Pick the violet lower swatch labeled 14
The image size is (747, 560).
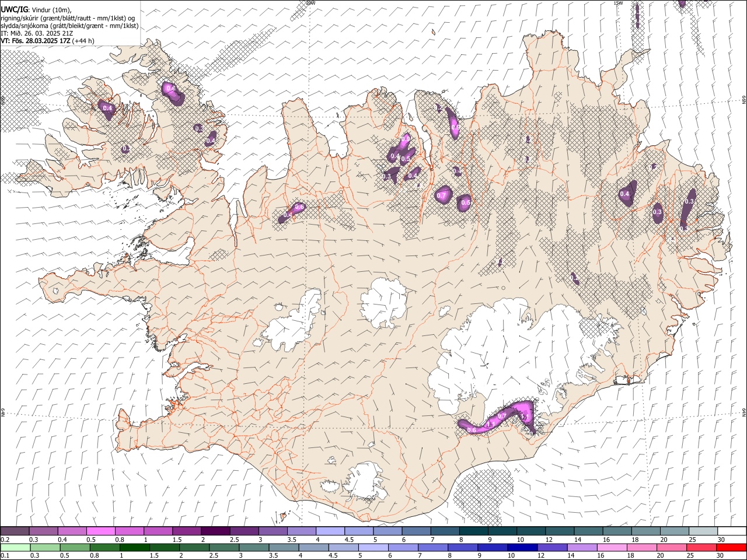pos(581,548)
